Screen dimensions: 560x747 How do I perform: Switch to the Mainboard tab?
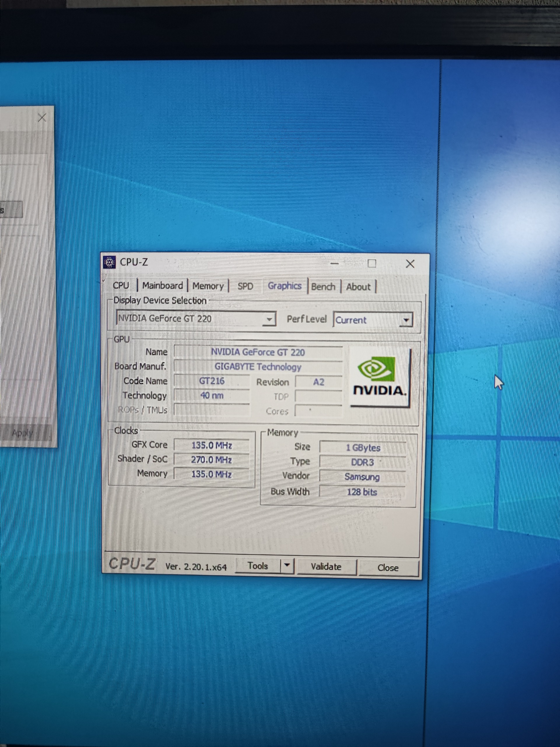[162, 286]
